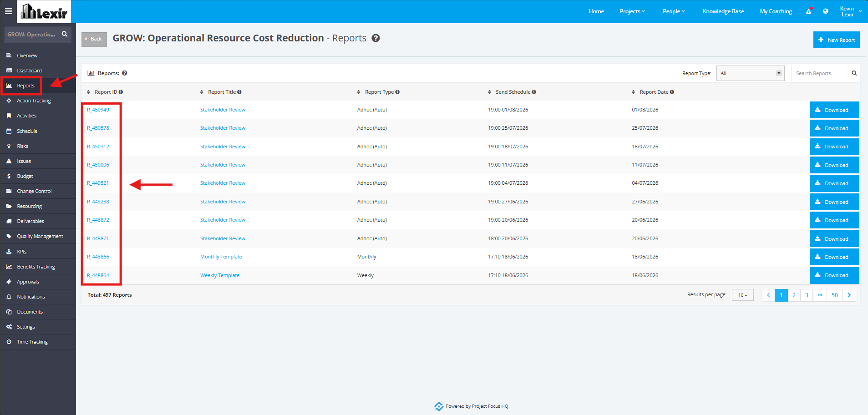The height and width of the screenshot is (415, 868).
Task: Go to next page arrow
Action: 849,295
